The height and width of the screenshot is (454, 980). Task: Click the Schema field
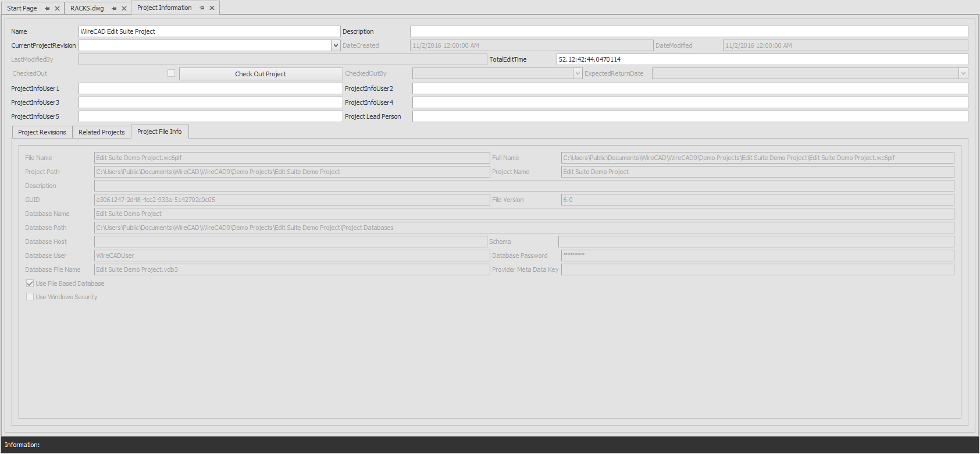(756, 242)
